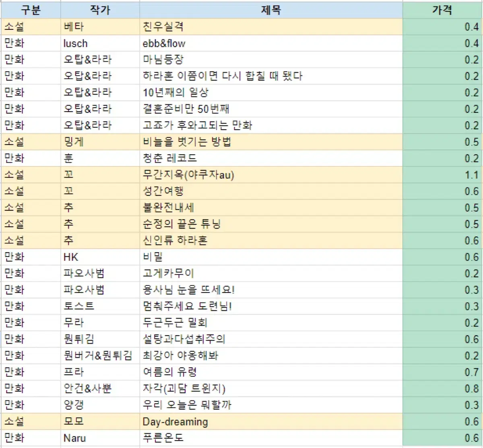Select title 하라혼 이쯤이면 다시 합칠 때 됐다

click(223, 76)
